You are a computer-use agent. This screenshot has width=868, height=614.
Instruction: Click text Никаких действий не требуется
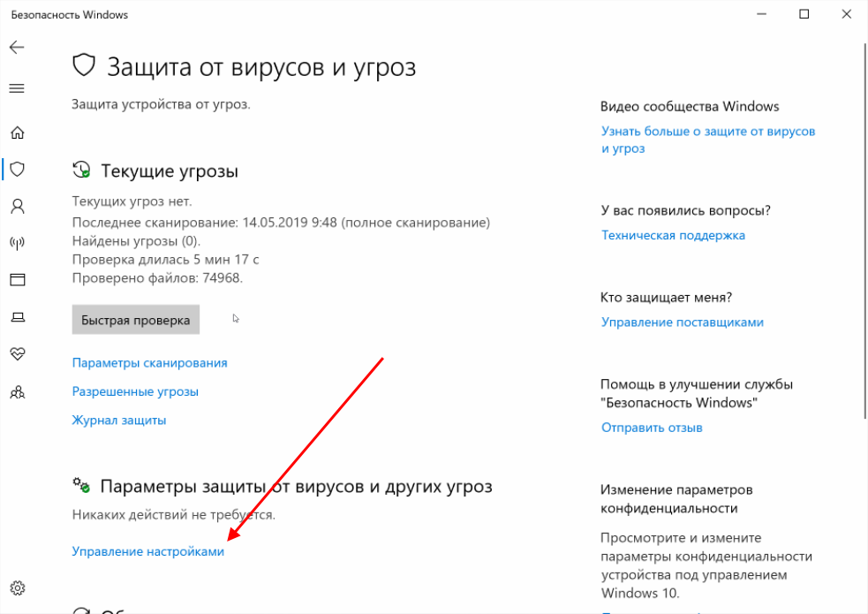[174, 515]
